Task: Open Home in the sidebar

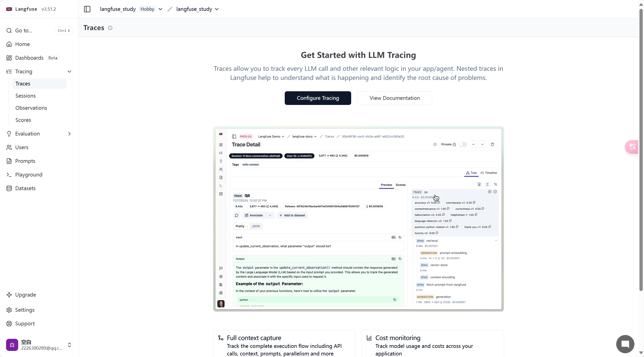Action: click(39, 44)
